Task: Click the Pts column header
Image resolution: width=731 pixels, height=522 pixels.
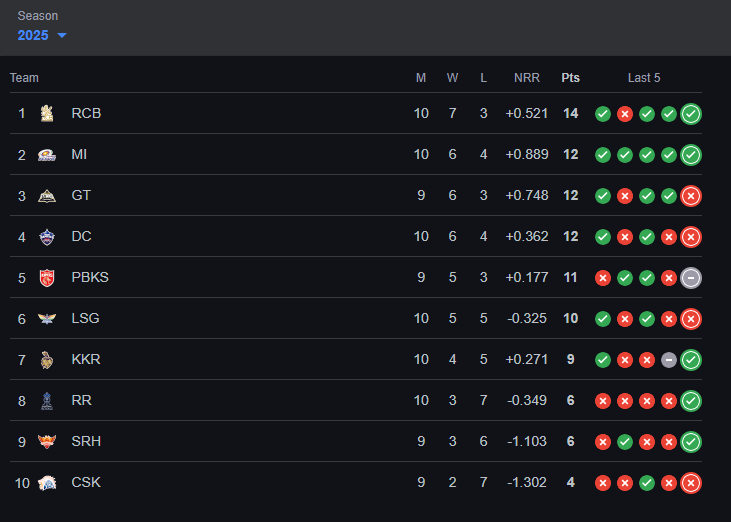Action: point(571,78)
